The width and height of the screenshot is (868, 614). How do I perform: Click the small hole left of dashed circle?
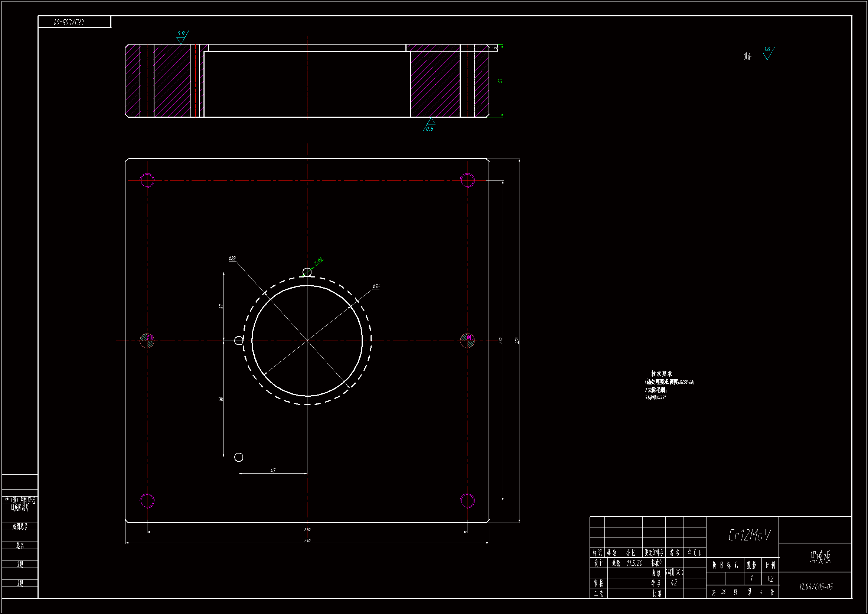[239, 341]
